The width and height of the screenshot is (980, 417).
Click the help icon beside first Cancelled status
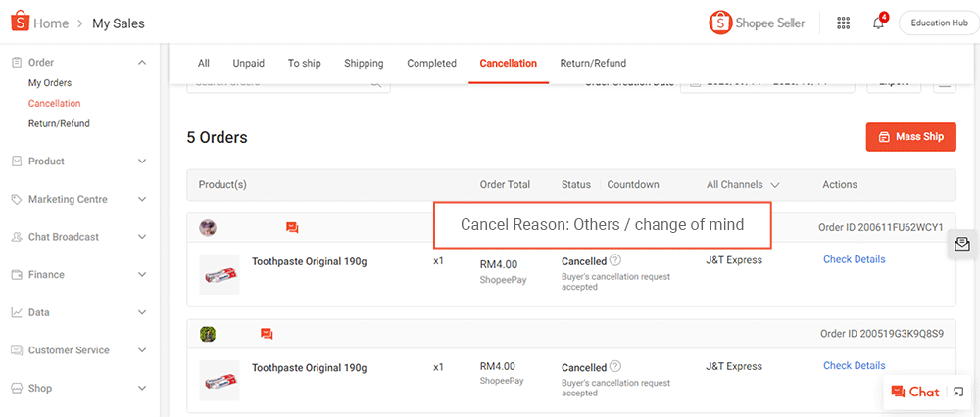point(615,260)
